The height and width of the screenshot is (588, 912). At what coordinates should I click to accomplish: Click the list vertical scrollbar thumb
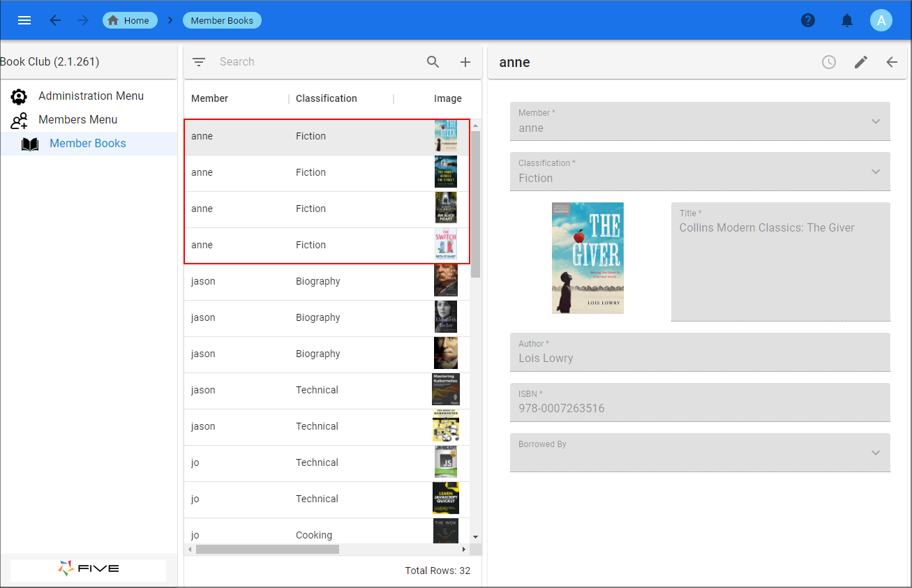(476, 204)
